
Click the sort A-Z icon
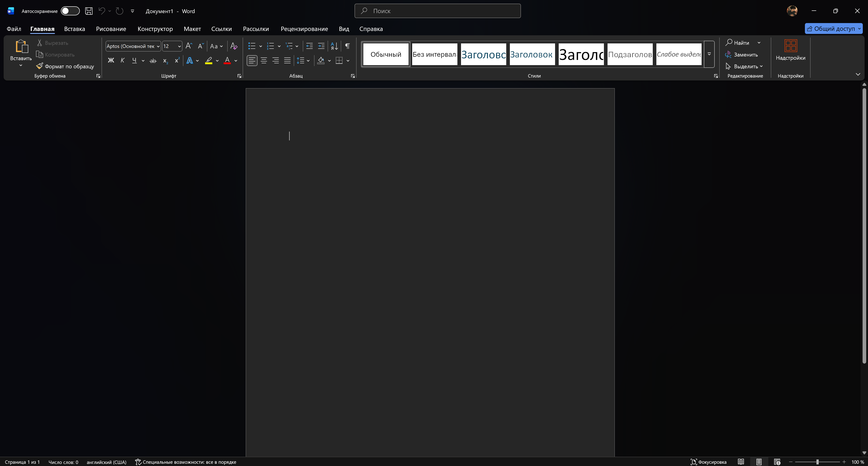(x=334, y=46)
